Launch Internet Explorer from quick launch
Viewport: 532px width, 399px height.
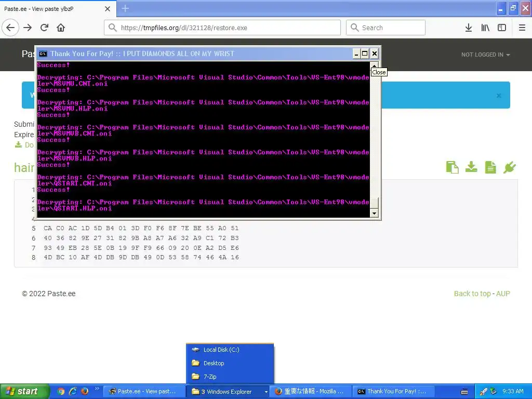click(x=73, y=392)
